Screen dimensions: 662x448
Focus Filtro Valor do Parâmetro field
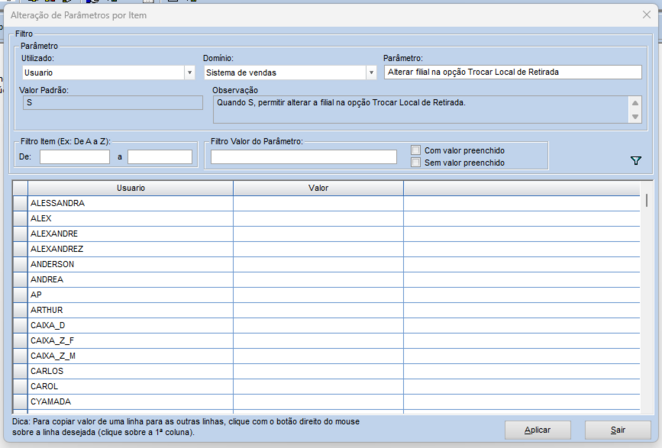(x=304, y=157)
